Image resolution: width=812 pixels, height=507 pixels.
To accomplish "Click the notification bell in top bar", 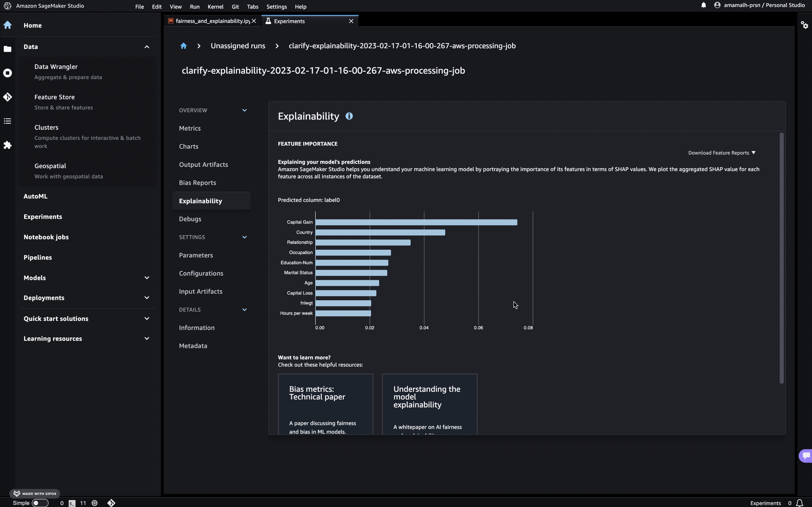I will [703, 5].
